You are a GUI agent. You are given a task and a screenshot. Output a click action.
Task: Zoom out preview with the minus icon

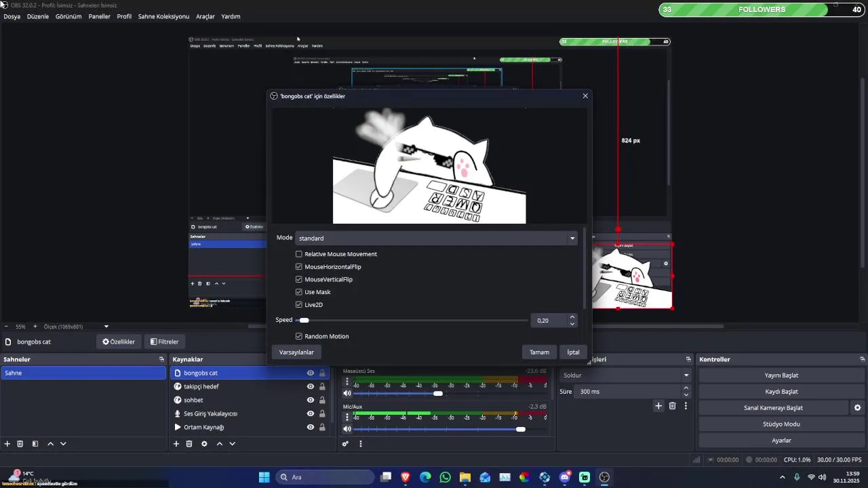click(6, 326)
